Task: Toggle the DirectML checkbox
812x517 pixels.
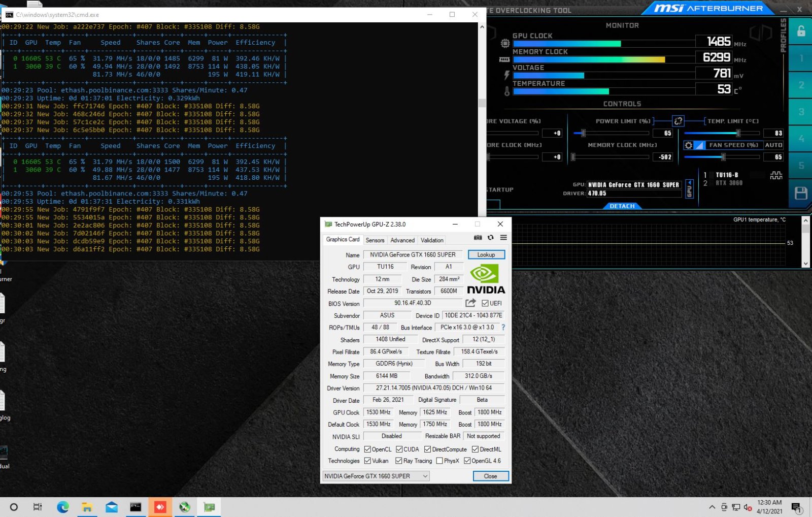Action: [x=475, y=449]
